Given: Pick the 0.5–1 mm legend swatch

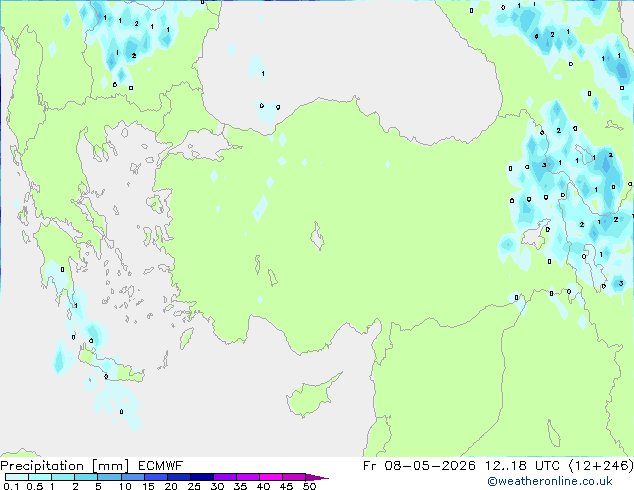Looking at the screenshot, I should pos(40,477).
